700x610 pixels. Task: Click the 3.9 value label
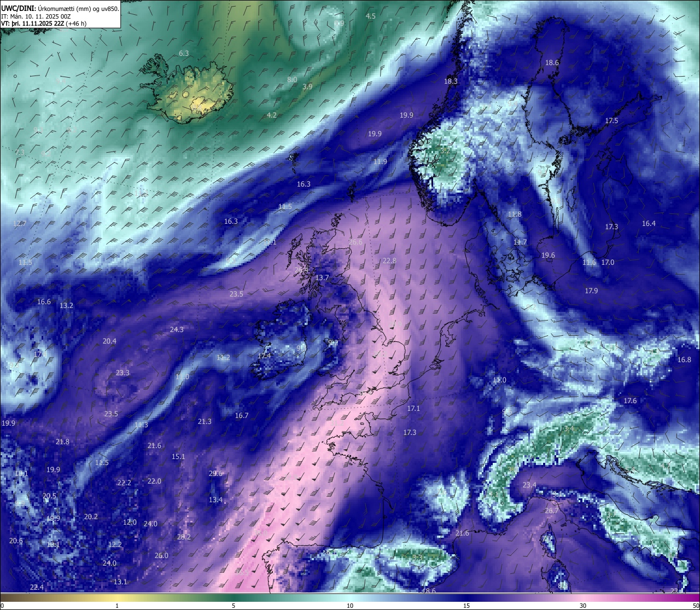click(307, 86)
